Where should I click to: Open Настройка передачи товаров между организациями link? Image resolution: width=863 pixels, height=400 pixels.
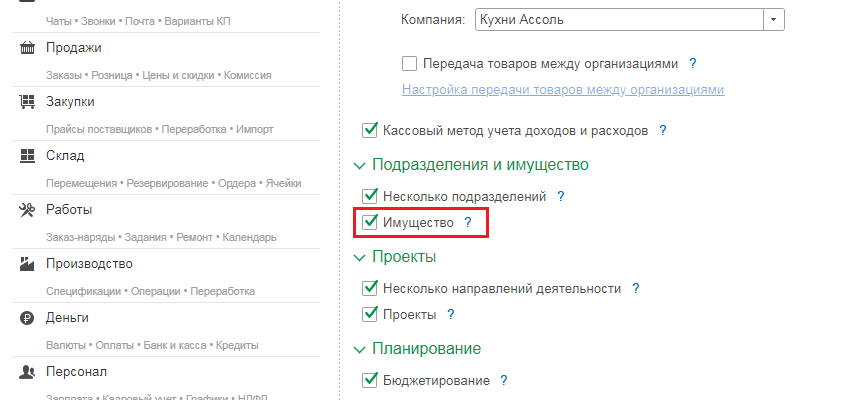(x=562, y=90)
